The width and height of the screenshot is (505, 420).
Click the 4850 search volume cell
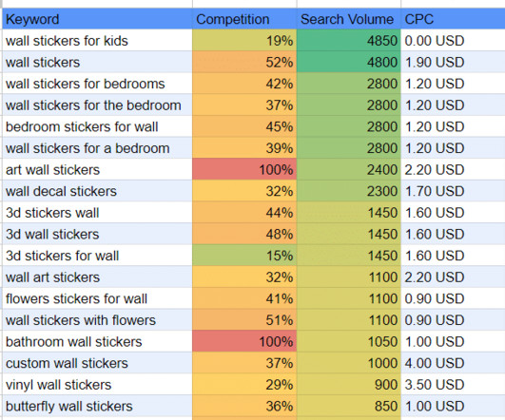[348, 41]
